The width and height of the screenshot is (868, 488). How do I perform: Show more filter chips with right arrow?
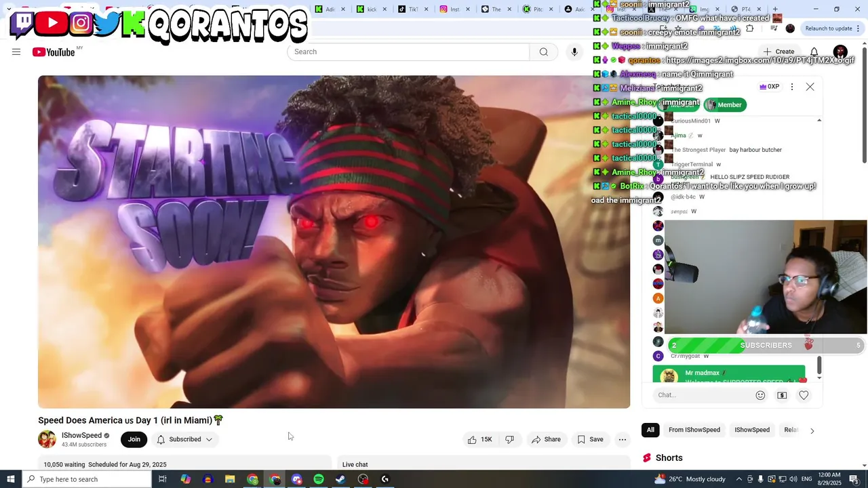coord(812,430)
